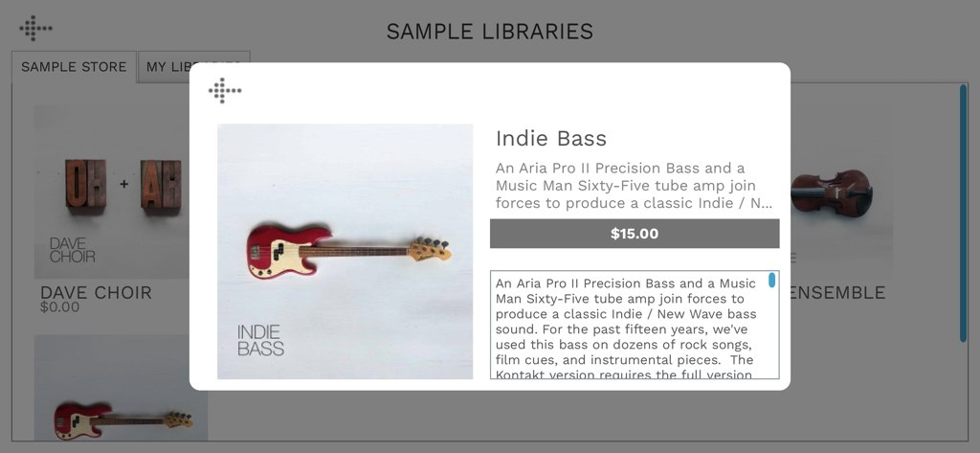Image resolution: width=980 pixels, height=453 pixels.
Task: Click the description box scrollbar handle
Action: click(772, 281)
